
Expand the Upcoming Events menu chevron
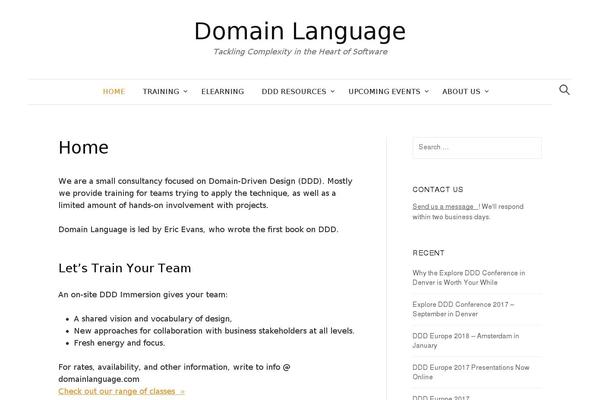(427, 91)
